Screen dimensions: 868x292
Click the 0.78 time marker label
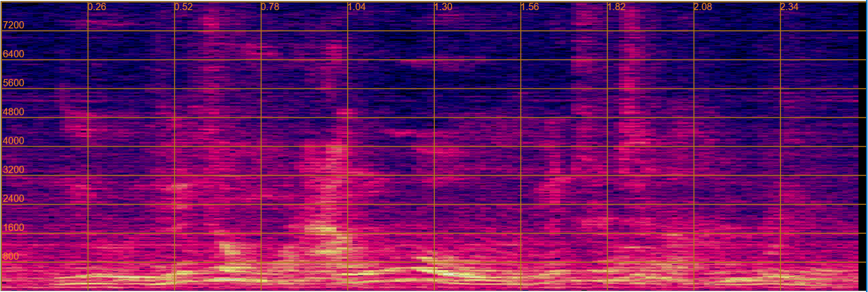270,7
